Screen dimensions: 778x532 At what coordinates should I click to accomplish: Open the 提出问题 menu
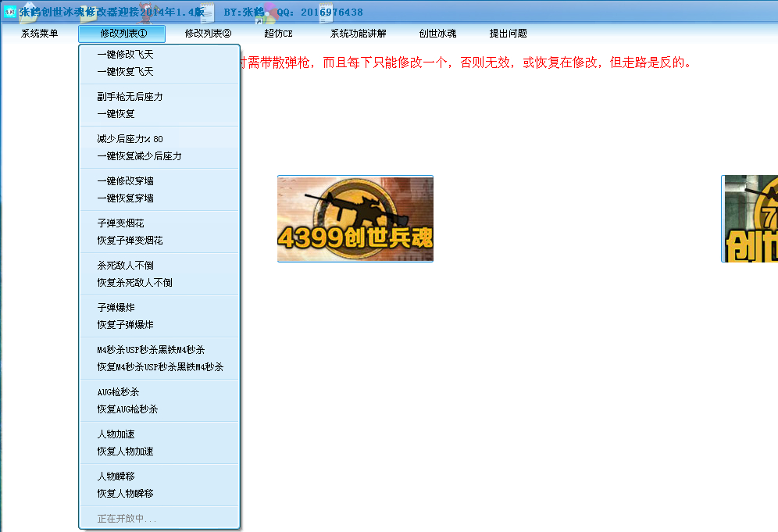pos(508,34)
